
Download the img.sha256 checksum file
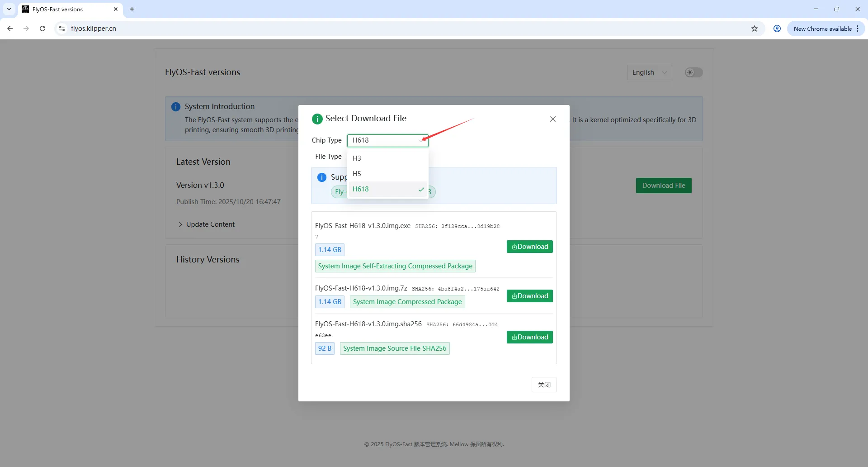pos(529,337)
